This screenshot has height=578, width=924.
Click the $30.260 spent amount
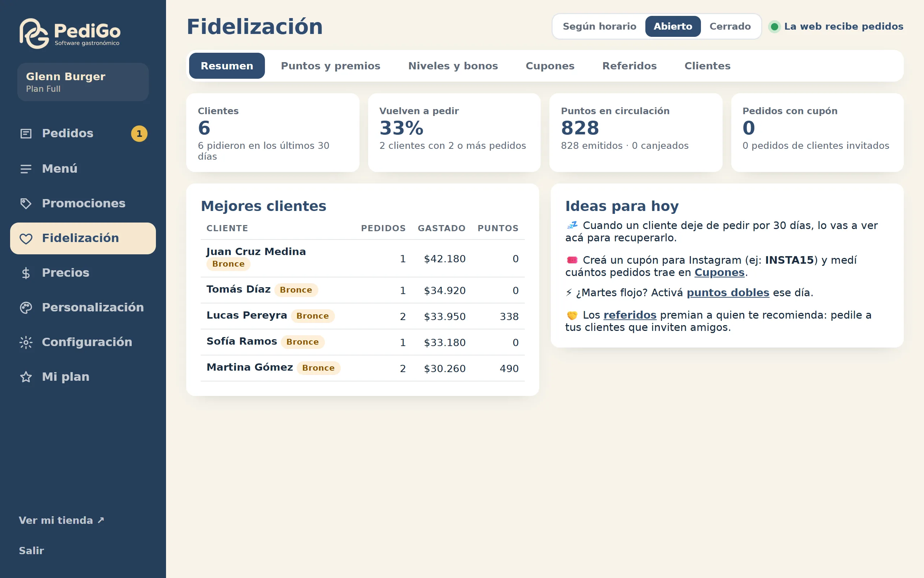pyautogui.click(x=444, y=368)
